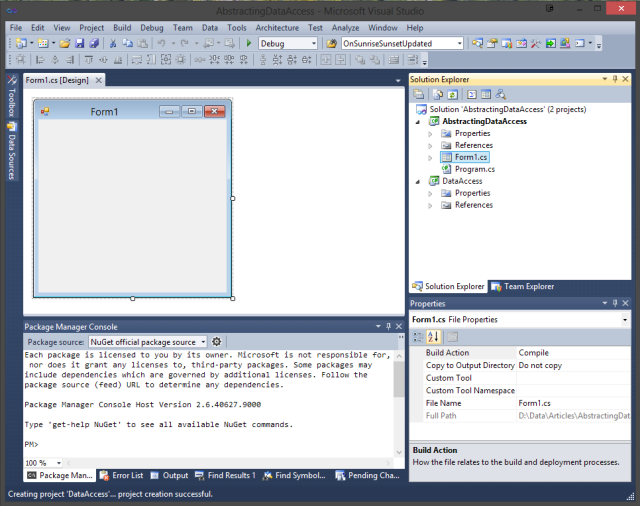Click the Tab Order layout icon
Viewport: 640px width, 506px height.
[413, 60]
